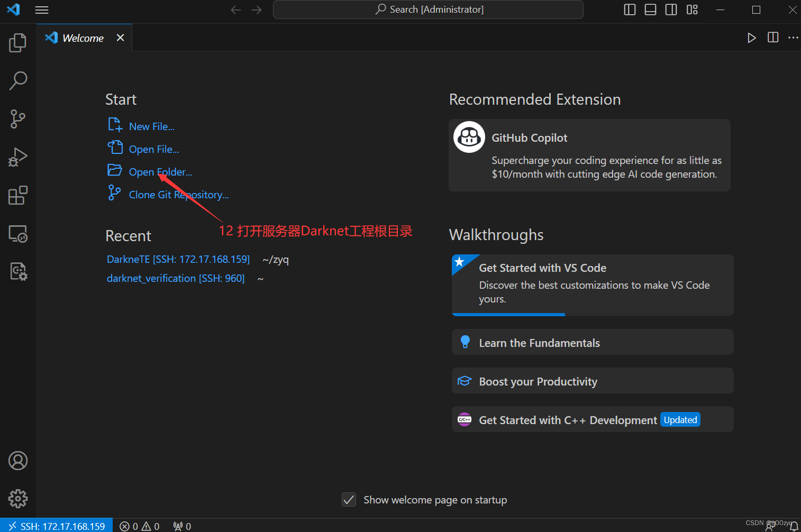Click the New File icon under Start
This screenshot has height=532, width=801.
[x=115, y=125]
